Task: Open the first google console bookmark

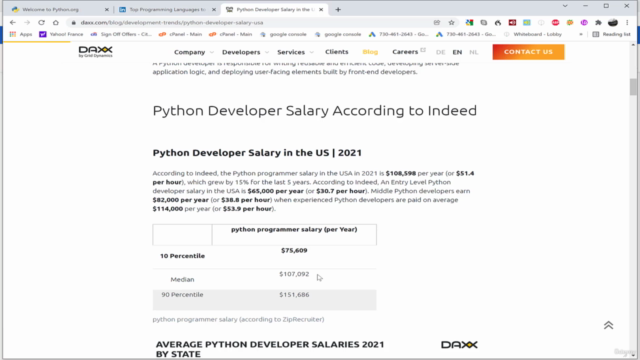Action: (x=283, y=34)
